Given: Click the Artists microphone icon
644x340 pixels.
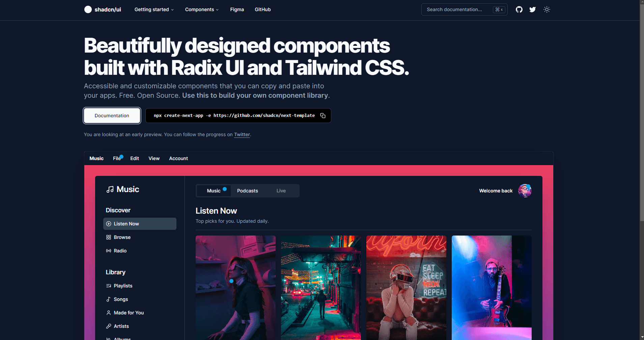Looking at the screenshot, I should (x=109, y=326).
